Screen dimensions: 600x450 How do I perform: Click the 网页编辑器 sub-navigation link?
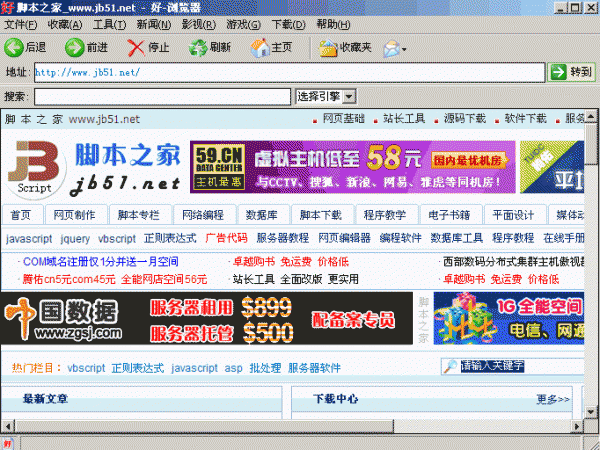coord(344,238)
